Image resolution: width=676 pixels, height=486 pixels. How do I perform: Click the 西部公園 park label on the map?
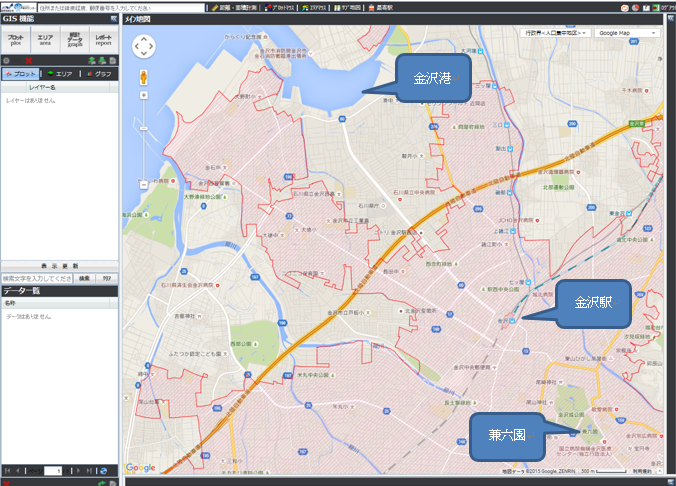point(241,344)
